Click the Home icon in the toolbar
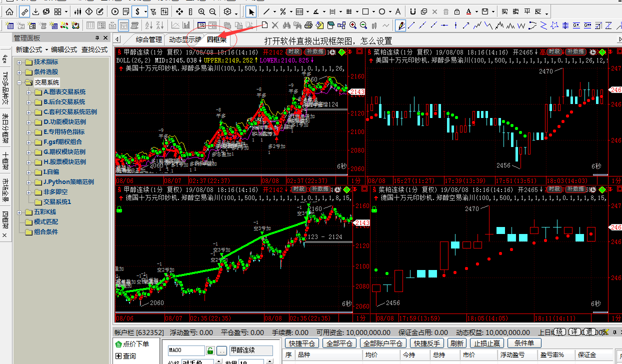This screenshot has height=364, width=622. click(9, 11)
